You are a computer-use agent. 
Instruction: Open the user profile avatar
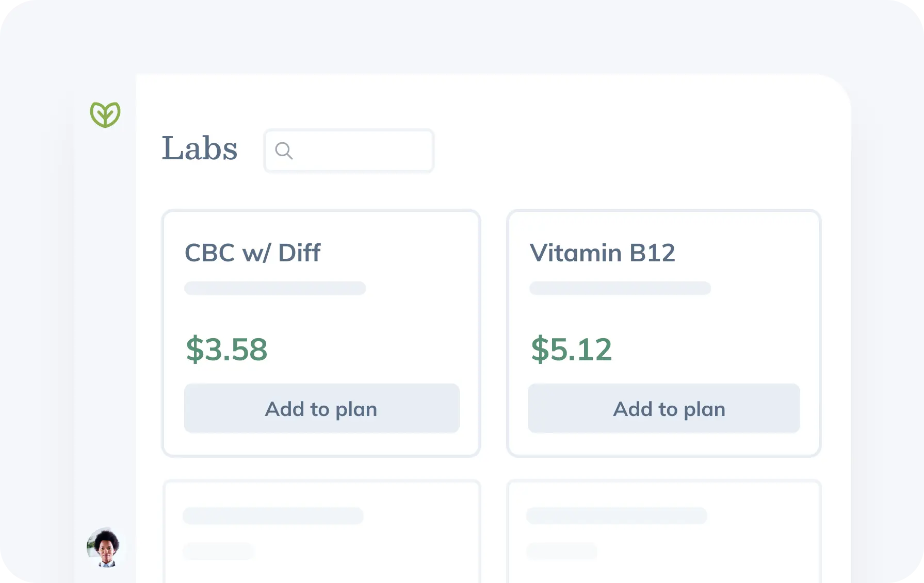106,547
